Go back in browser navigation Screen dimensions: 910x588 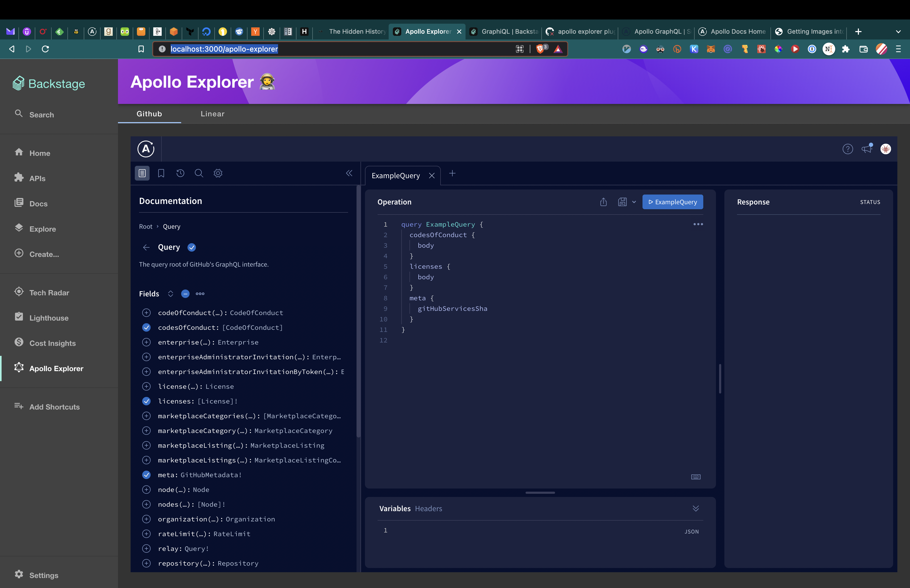[x=12, y=49]
